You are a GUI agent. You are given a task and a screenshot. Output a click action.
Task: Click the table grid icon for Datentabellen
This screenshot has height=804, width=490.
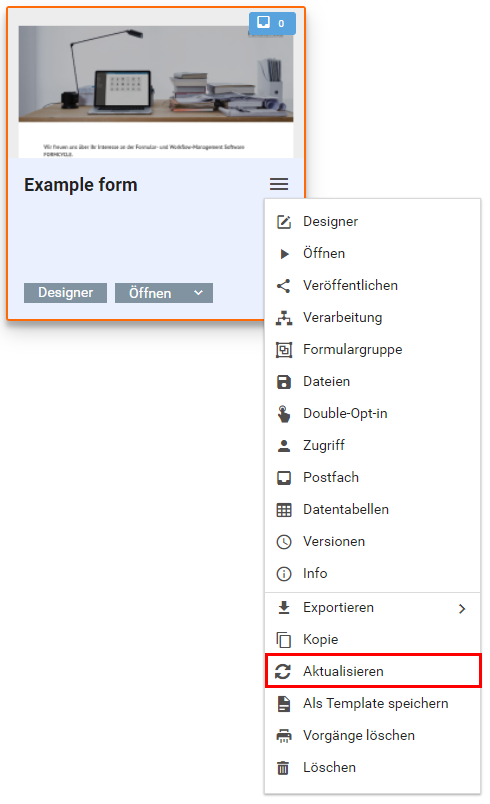[283, 510]
